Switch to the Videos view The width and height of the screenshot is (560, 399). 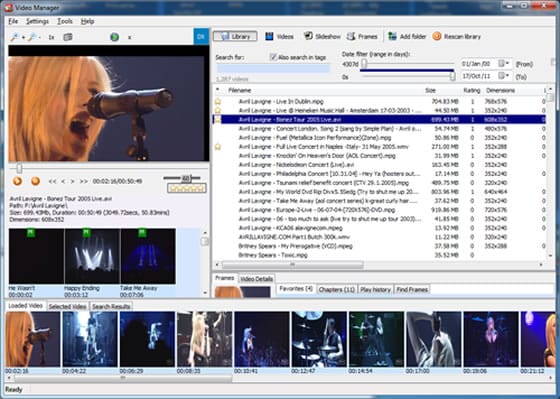pyautogui.click(x=279, y=36)
